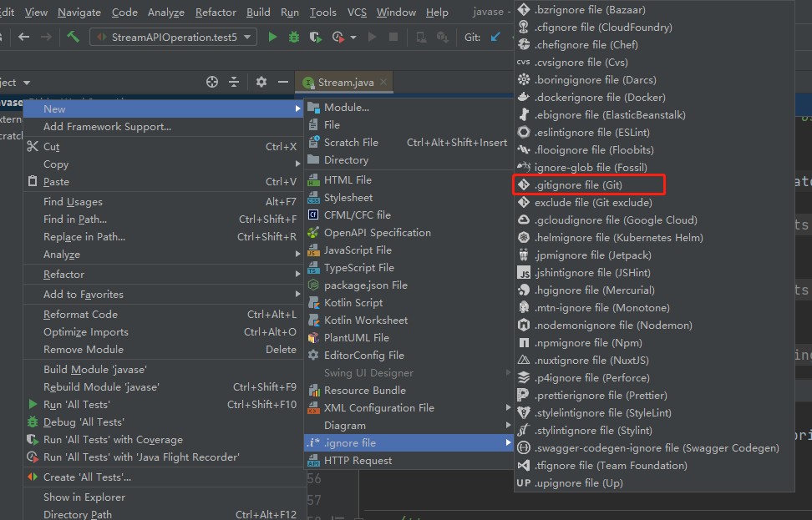Viewport: 812px width, 520px height.
Task: Expand XML Configuration File submenu
Action: click(x=409, y=407)
